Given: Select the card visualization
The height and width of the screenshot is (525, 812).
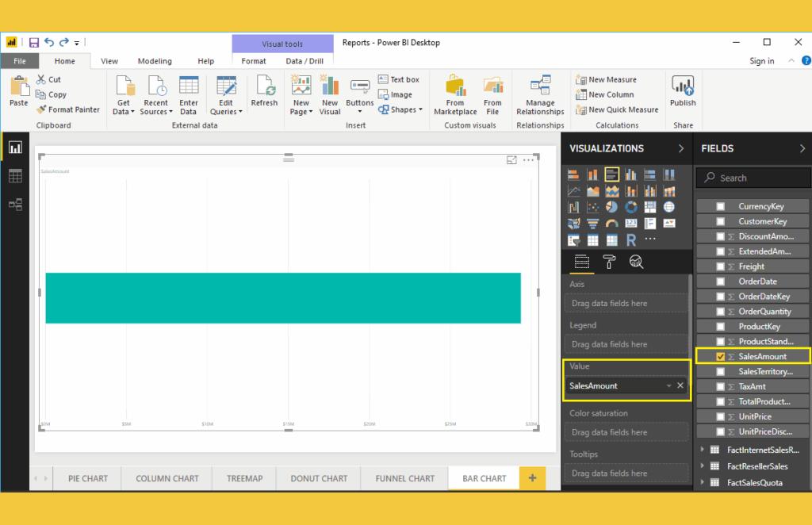Looking at the screenshot, I should pos(630,223).
